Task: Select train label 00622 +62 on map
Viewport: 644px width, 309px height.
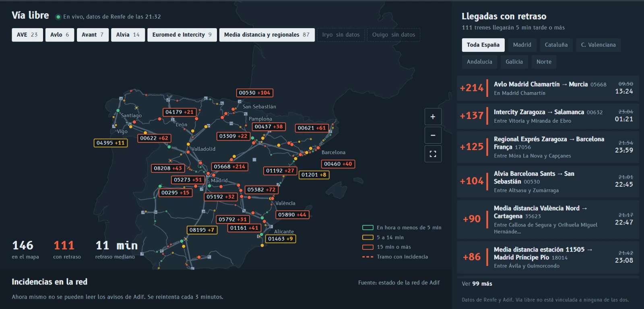Action: point(154,138)
